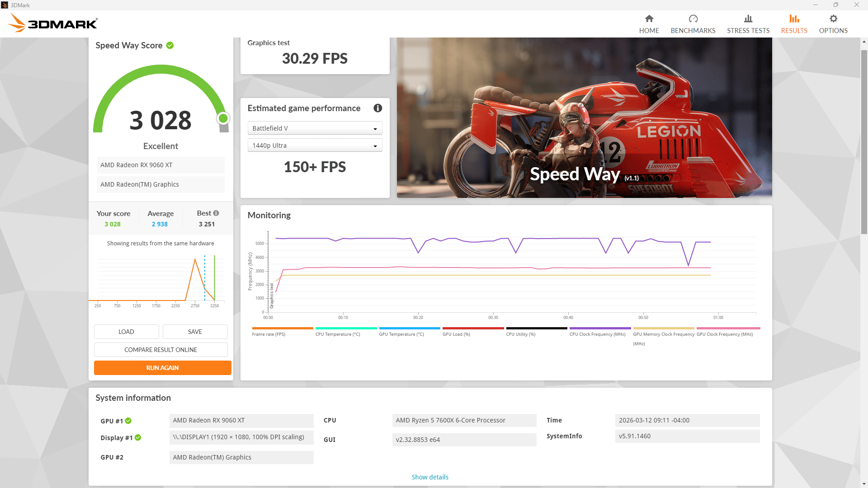
Task: Click the info icon next to Best
Action: click(x=216, y=213)
